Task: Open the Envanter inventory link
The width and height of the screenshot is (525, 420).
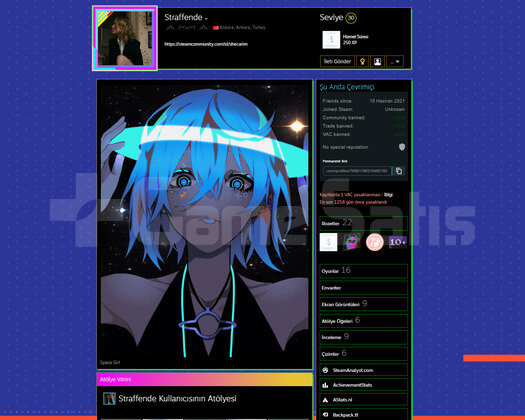Action: (x=364, y=288)
